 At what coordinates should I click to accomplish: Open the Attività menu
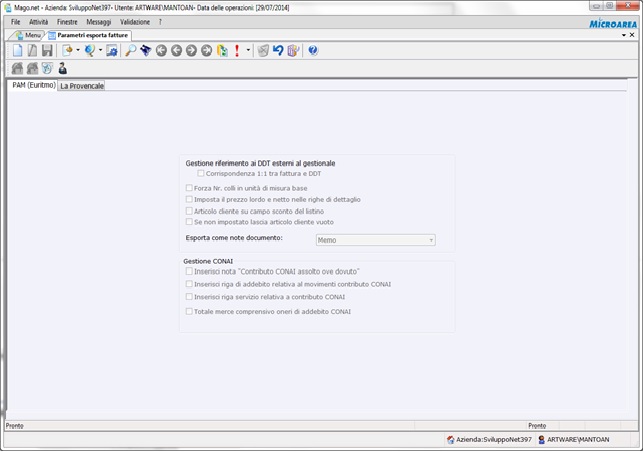click(38, 21)
